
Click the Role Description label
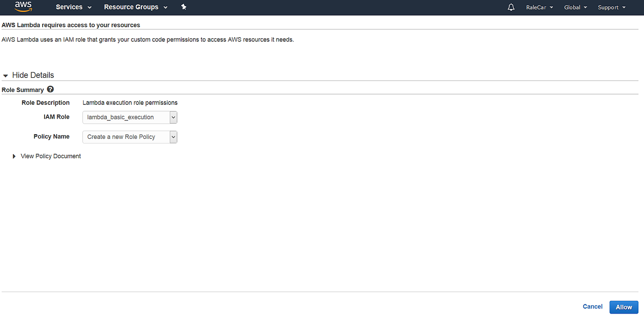46,103
